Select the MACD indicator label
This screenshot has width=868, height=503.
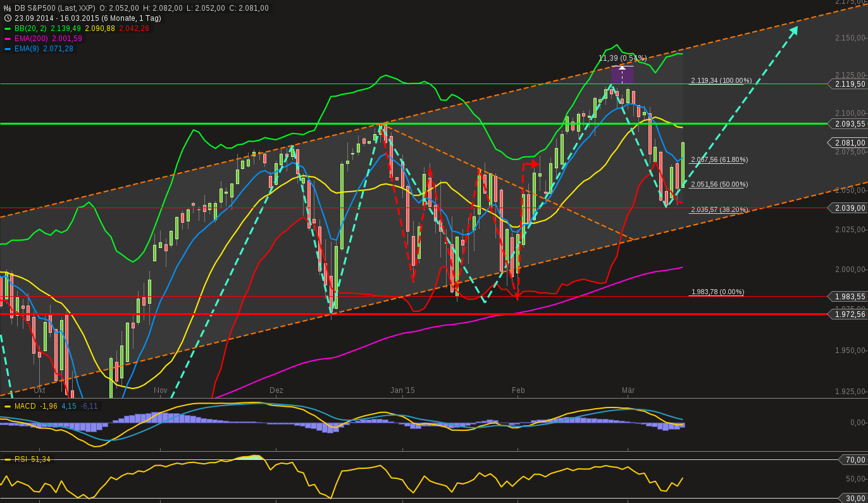25,406
